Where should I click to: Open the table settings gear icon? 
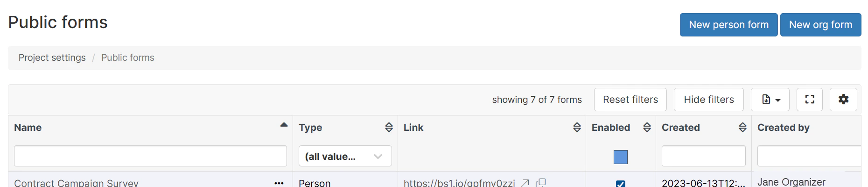[843, 100]
